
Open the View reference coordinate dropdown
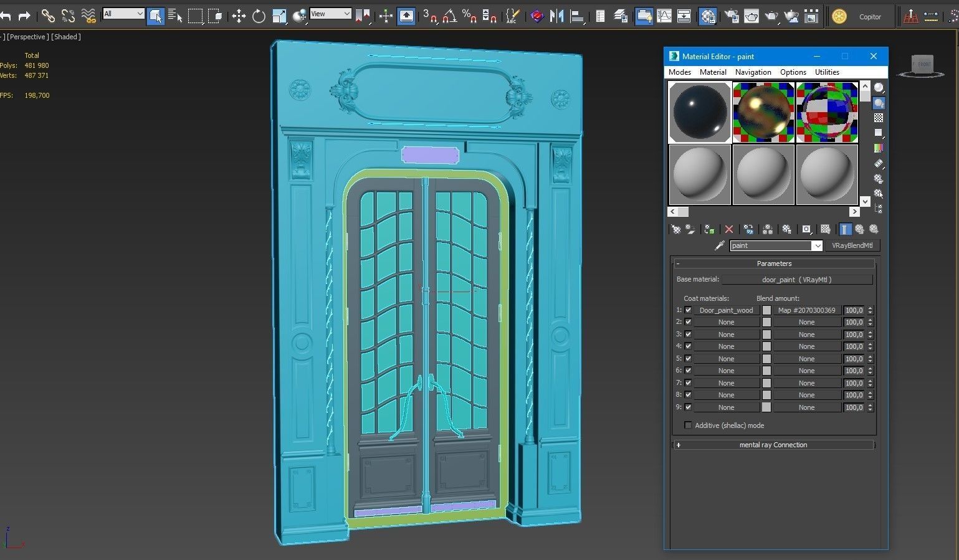point(330,14)
